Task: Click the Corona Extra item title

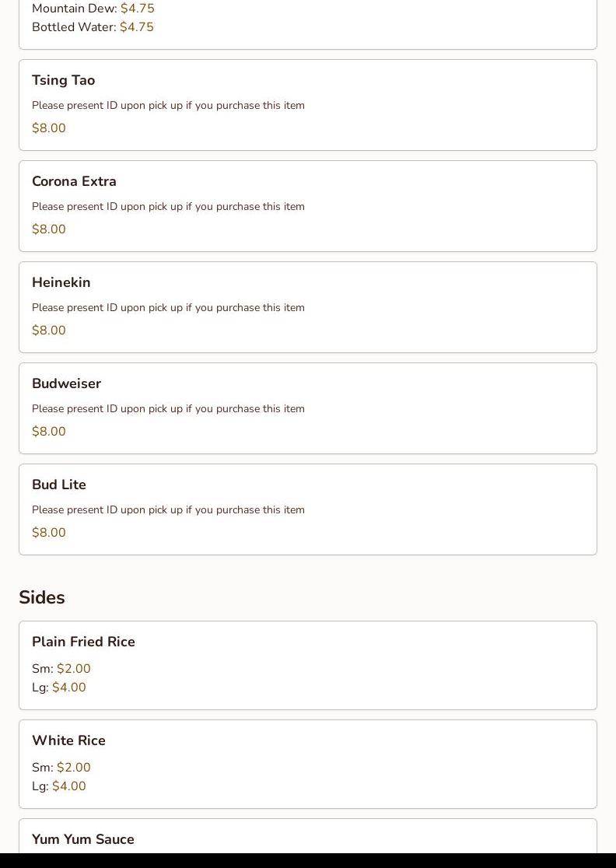Action: pyautogui.click(x=74, y=182)
